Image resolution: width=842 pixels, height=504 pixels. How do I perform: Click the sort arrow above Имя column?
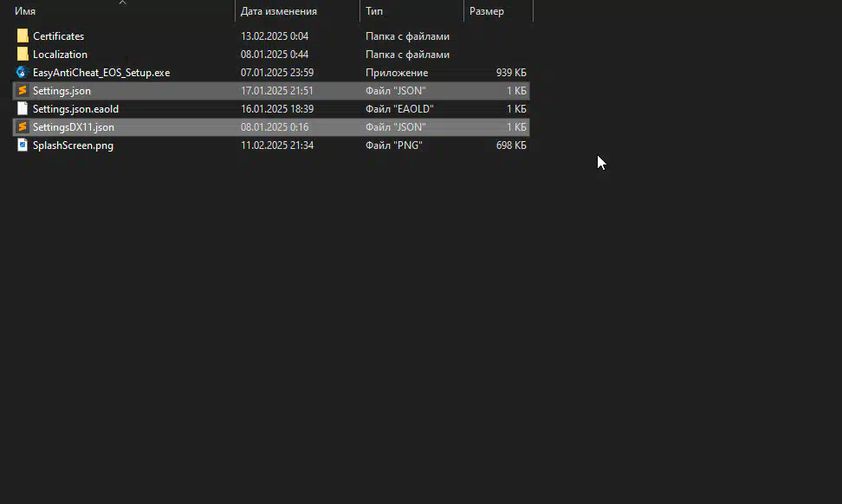coord(122,3)
